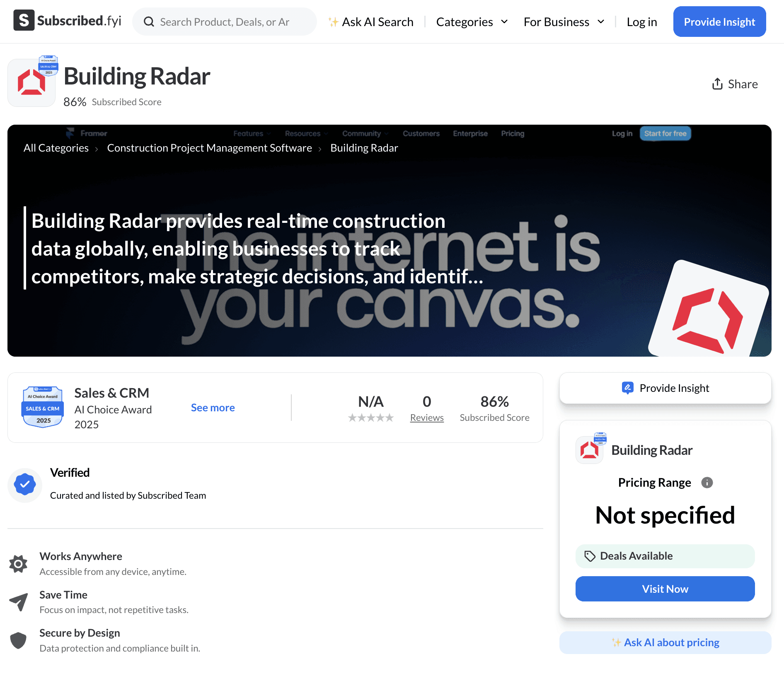This screenshot has width=784, height=676.
Task: Click the Provide Insight pencil icon
Action: [628, 388]
